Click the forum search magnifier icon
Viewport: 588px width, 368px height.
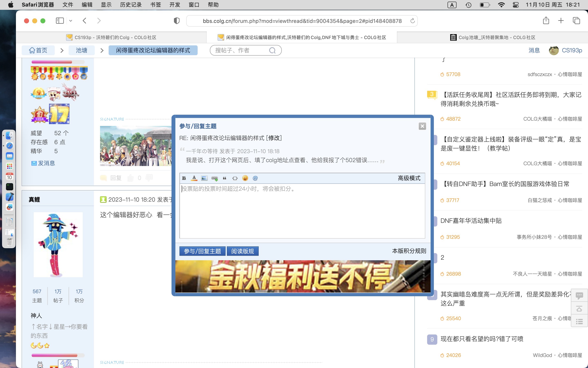272,50
